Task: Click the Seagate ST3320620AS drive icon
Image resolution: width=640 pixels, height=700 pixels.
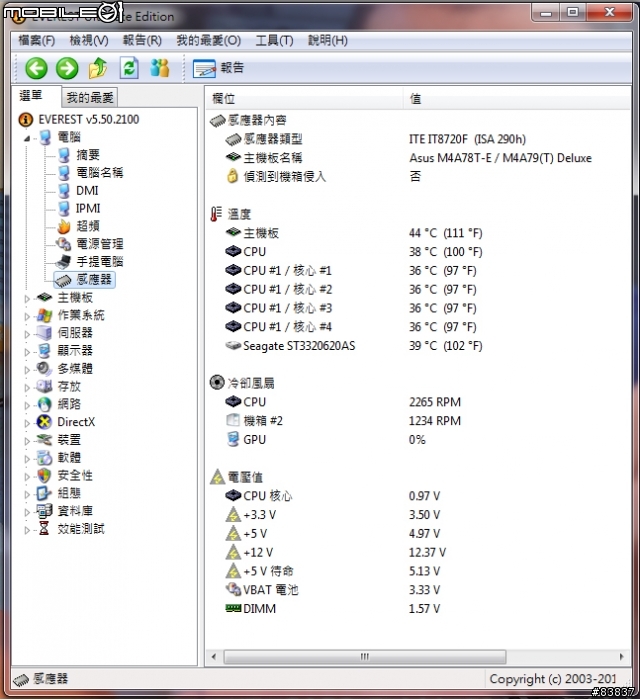Action: tap(233, 346)
